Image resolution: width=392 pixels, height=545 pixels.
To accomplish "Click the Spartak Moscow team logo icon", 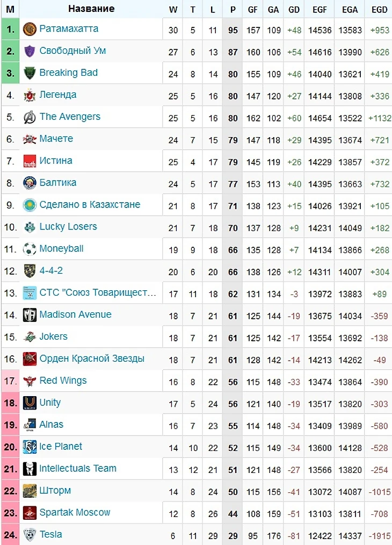I will [30, 513].
